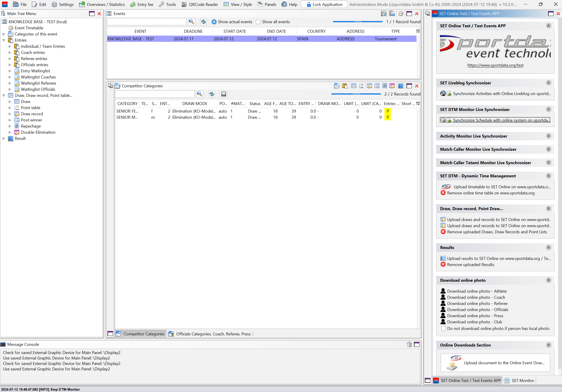Screen dimensions: 562x392
Task: Expand Individual / Team Entries tree node
Action: click(10, 46)
